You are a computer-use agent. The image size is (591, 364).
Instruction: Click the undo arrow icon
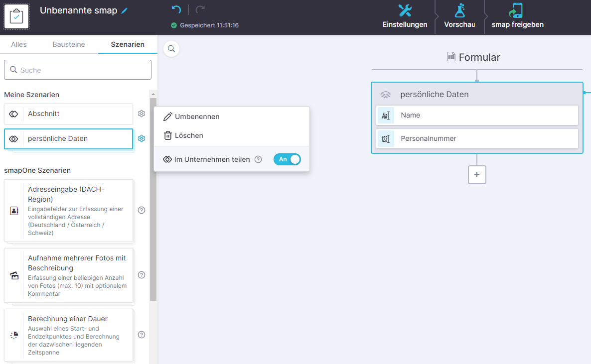(x=176, y=9)
